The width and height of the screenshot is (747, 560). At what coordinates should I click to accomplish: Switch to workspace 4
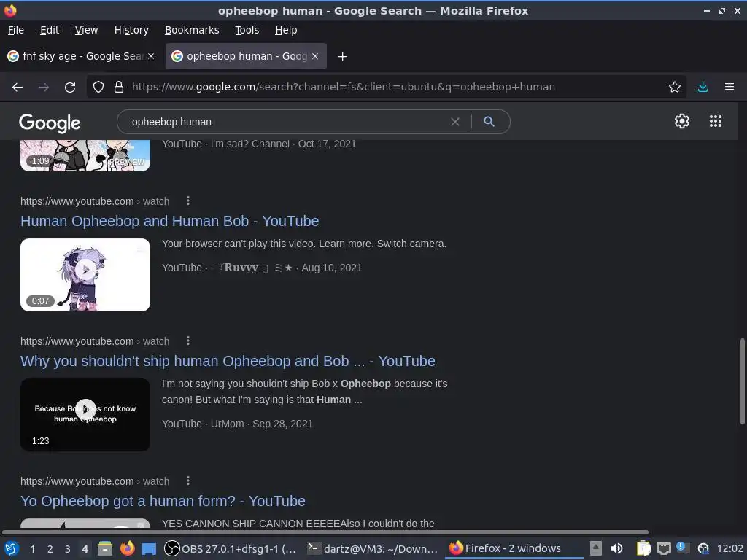[x=85, y=549]
